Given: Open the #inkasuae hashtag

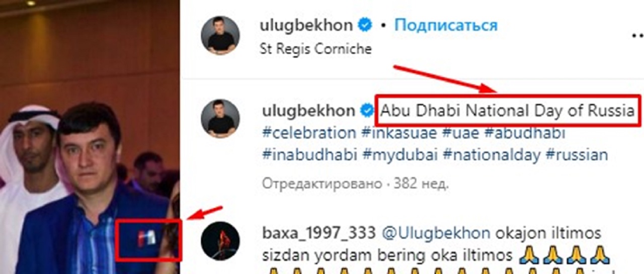Looking at the screenshot, I should 396,133.
